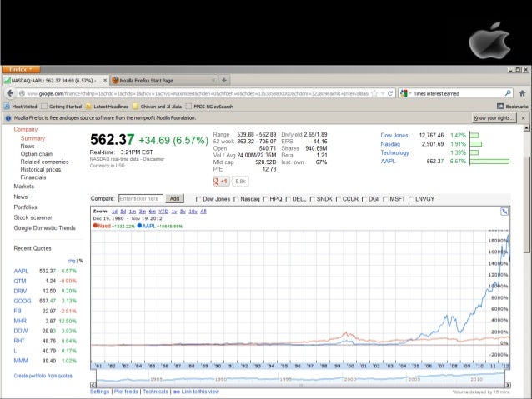Switch to Mozilla Firefox Start Page tab
This screenshot has height=399, width=532.
pos(163,80)
